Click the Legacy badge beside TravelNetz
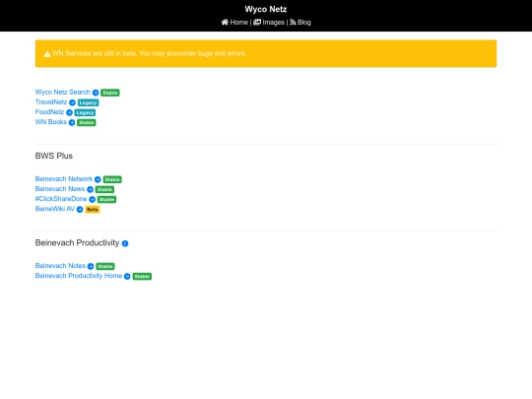Image resolution: width=532 pixels, height=399 pixels. point(89,102)
